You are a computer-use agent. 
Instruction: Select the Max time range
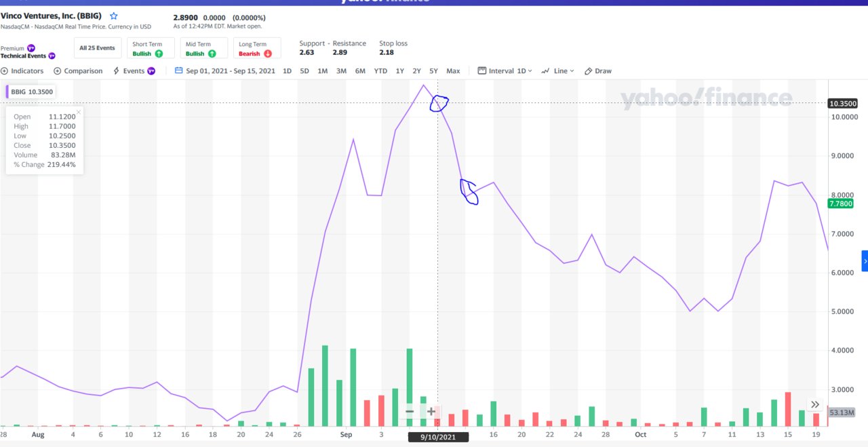453,71
